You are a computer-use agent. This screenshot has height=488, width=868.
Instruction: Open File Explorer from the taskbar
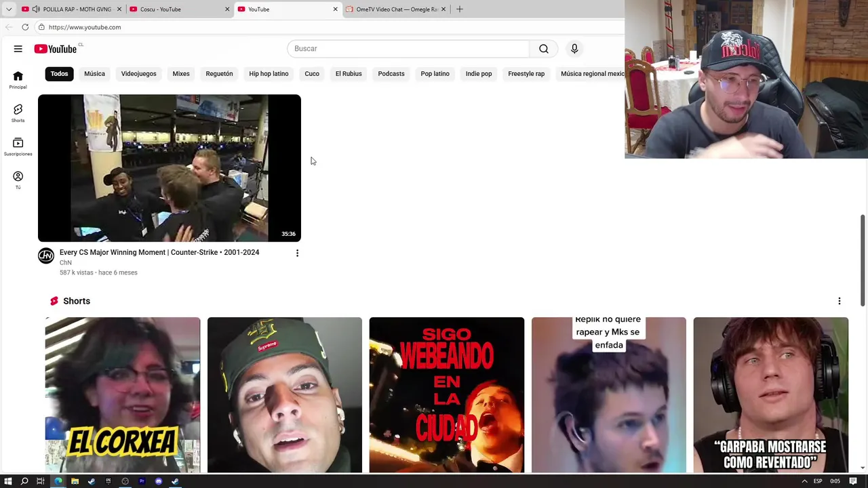click(x=75, y=481)
